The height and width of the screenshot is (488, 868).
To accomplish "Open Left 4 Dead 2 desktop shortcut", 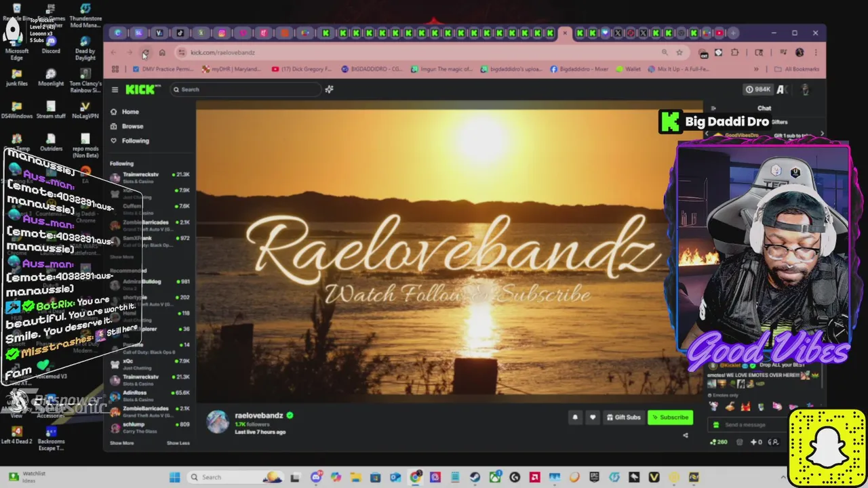I will click(17, 435).
